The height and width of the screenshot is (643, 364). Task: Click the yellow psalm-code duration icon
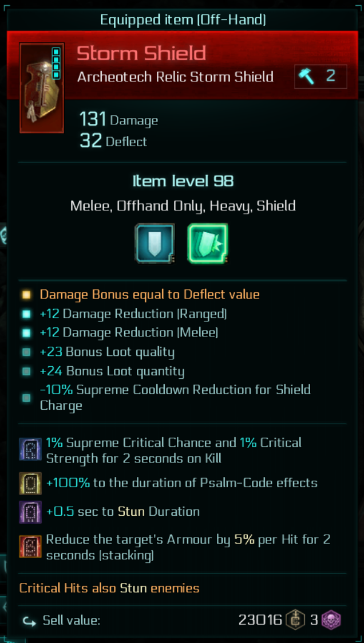30,483
